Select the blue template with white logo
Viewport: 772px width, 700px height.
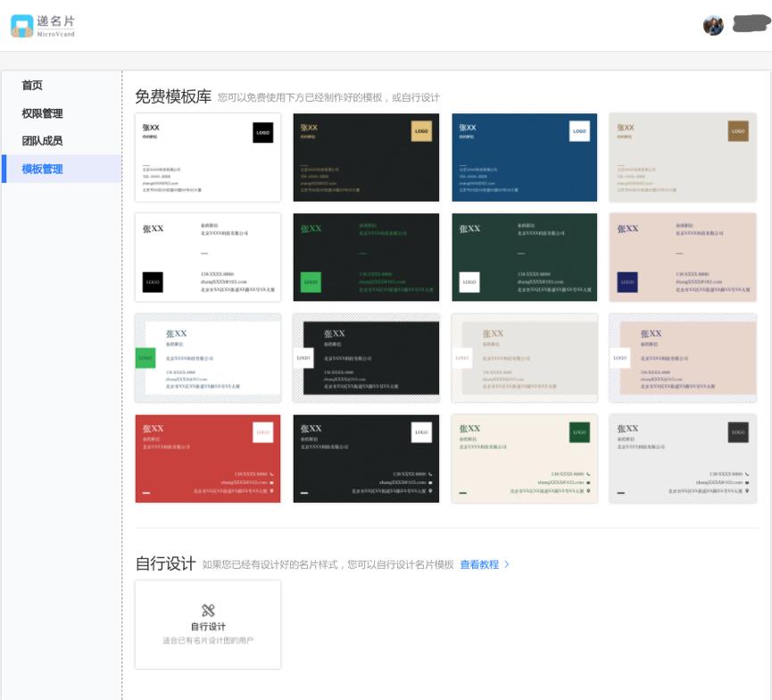[525, 158]
